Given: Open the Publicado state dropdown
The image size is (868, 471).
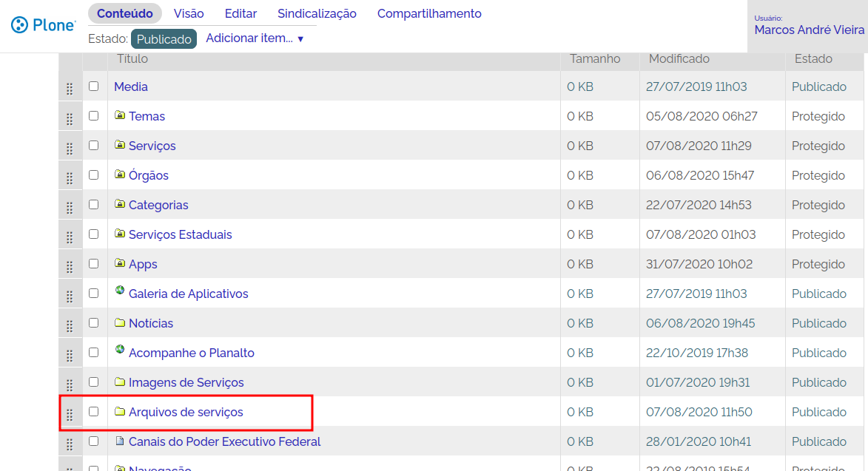Looking at the screenshot, I should (x=164, y=39).
